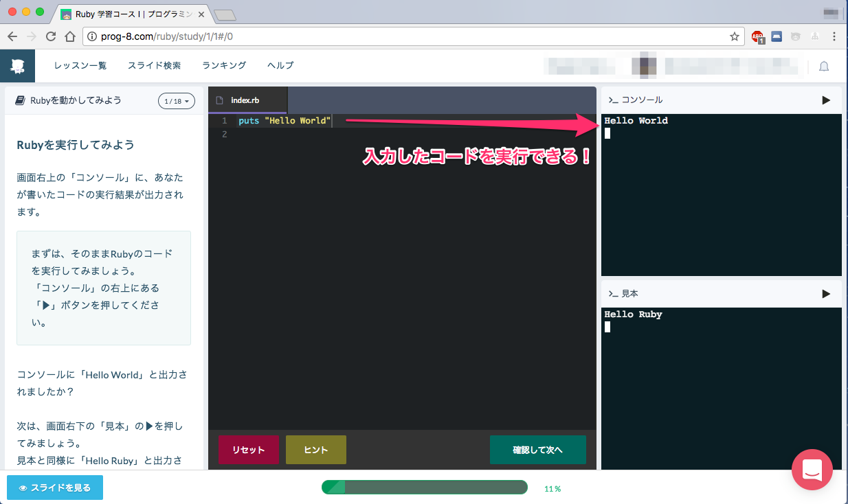
Task: Click the console prompt icon
Action: tap(613, 100)
